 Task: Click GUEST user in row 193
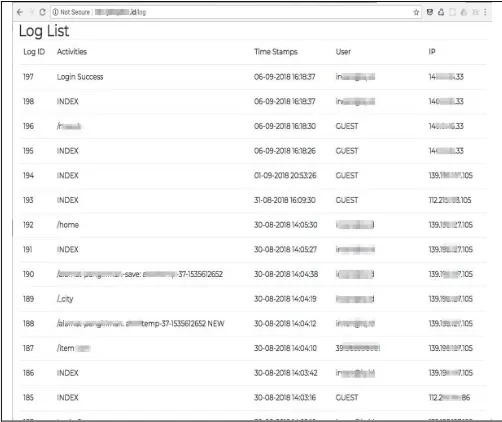pos(347,200)
